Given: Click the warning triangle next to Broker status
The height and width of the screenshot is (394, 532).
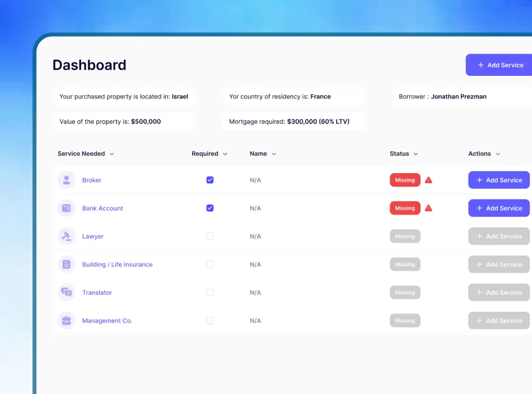Looking at the screenshot, I should (x=428, y=180).
